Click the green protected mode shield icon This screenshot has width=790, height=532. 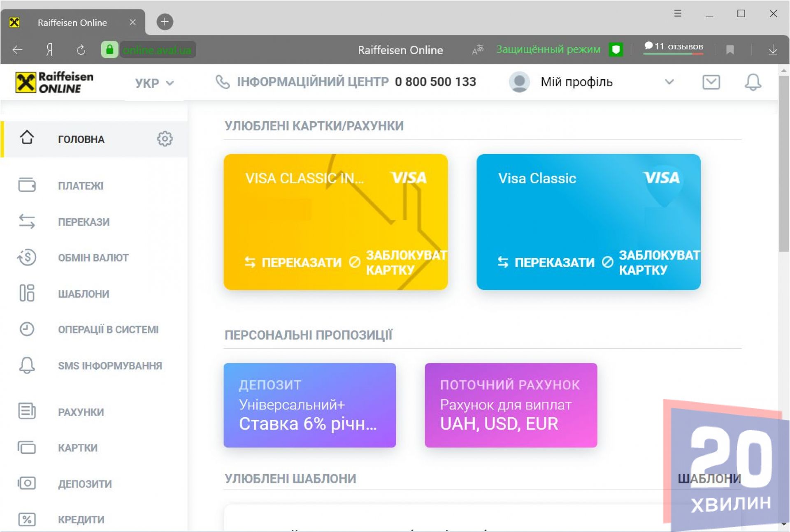[x=616, y=50]
